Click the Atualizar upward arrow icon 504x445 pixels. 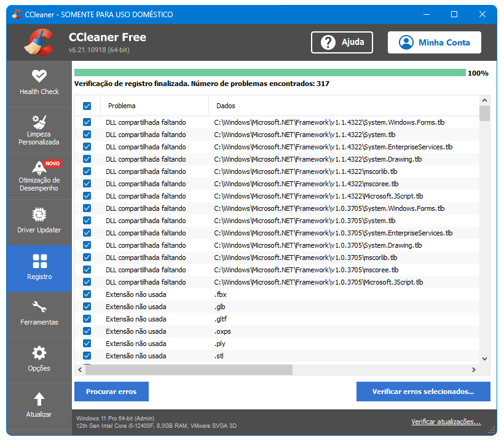39,399
